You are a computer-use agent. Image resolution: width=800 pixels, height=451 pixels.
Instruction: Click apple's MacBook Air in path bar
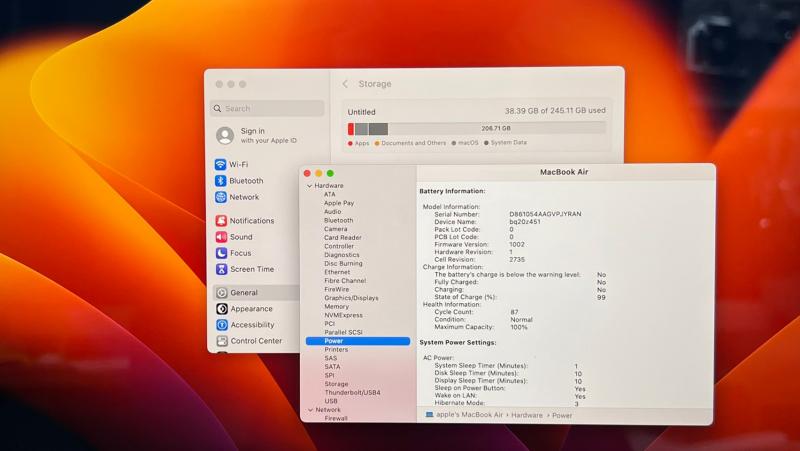(469, 415)
